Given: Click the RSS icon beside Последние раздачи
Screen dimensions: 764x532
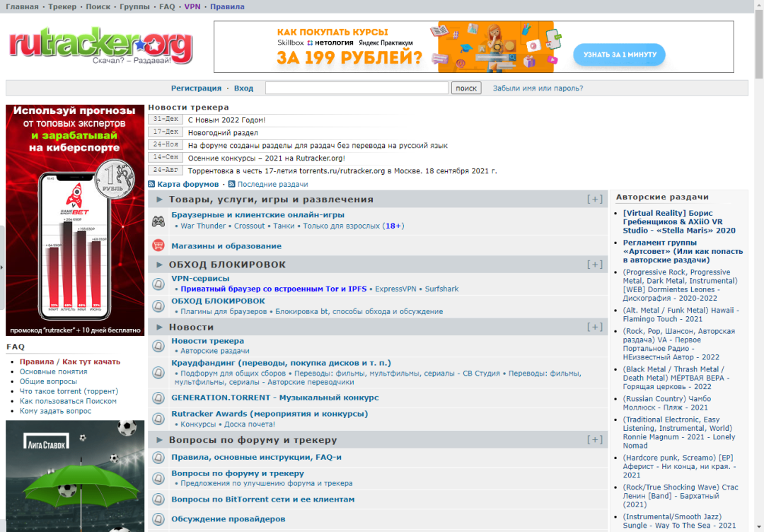Looking at the screenshot, I should click(x=232, y=184).
